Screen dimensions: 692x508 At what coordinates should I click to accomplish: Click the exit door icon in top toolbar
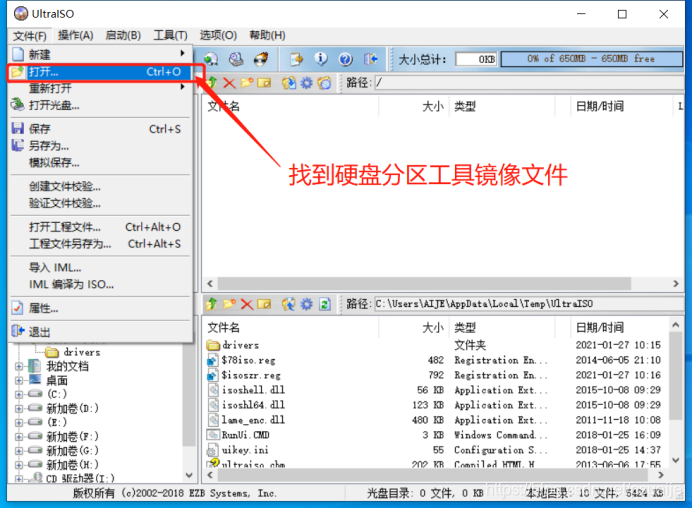[370, 59]
